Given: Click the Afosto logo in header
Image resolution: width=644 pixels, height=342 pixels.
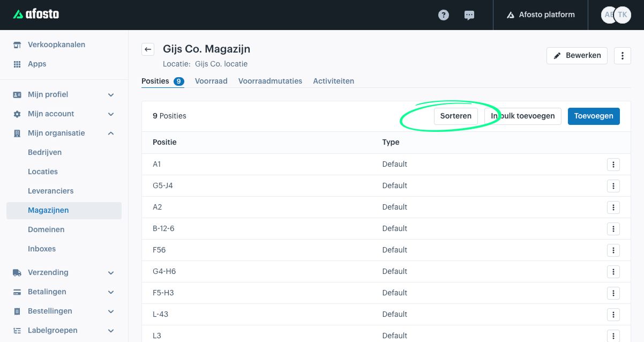Looking at the screenshot, I should [x=36, y=14].
